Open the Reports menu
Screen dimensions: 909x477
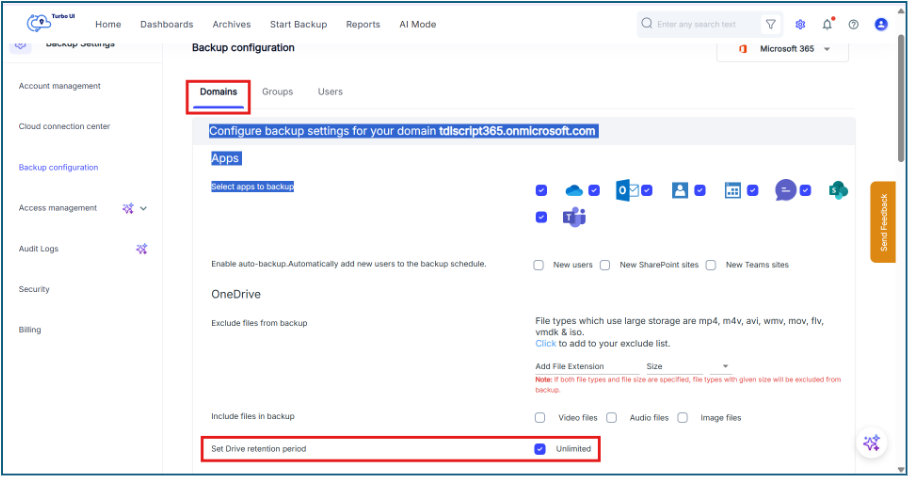click(x=363, y=24)
